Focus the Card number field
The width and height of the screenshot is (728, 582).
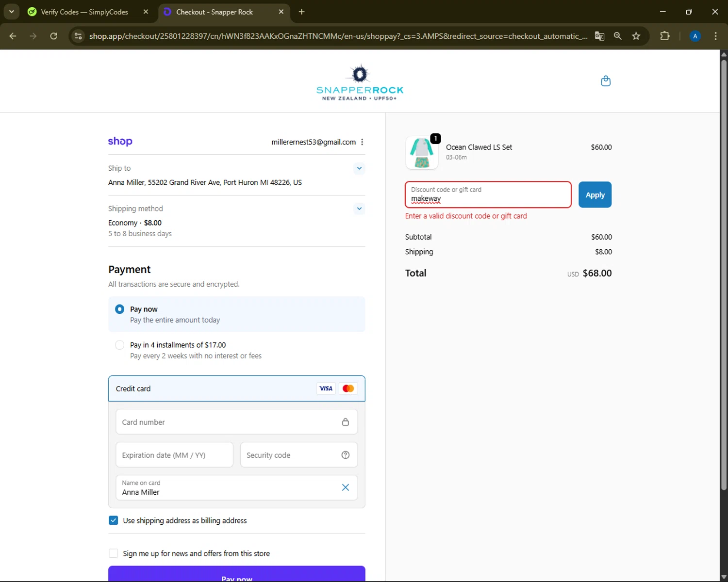[x=237, y=422]
